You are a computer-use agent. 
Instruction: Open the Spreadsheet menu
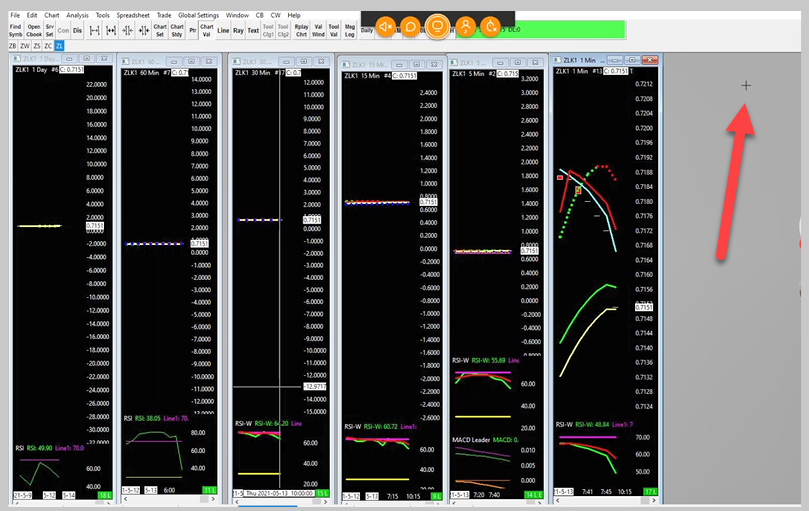point(133,16)
